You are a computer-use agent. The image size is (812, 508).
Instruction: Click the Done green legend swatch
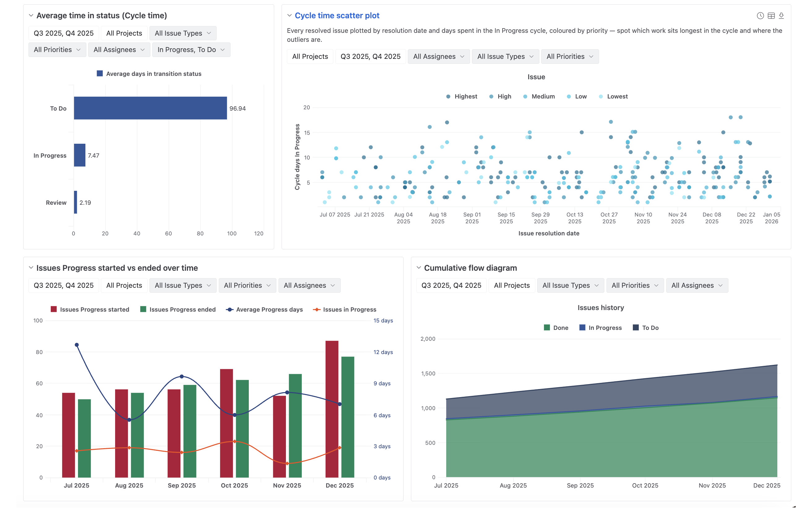pyautogui.click(x=547, y=328)
